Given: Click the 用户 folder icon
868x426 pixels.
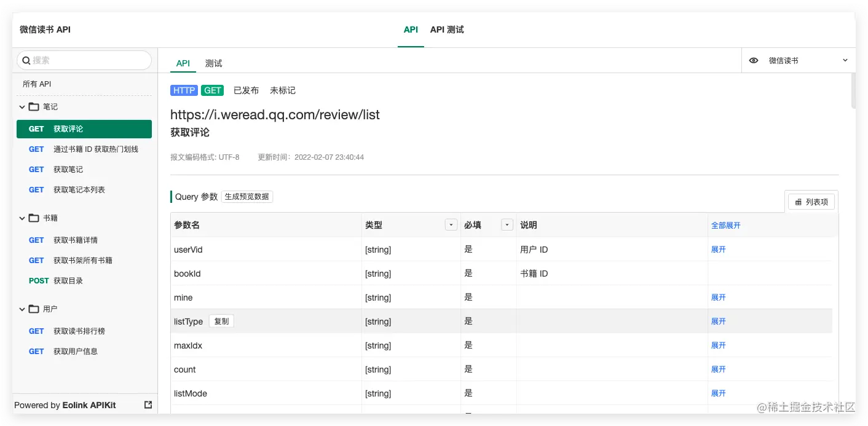Looking at the screenshot, I should 34,309.
